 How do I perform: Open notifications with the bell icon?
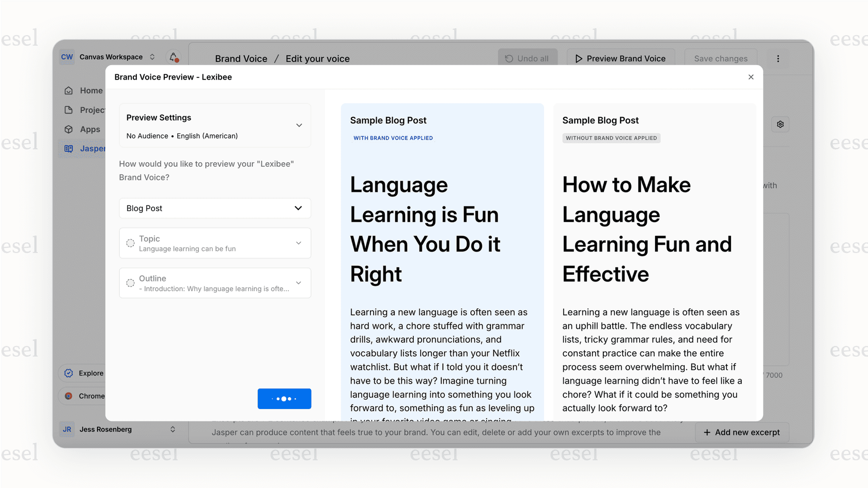[x=174, y=57]
